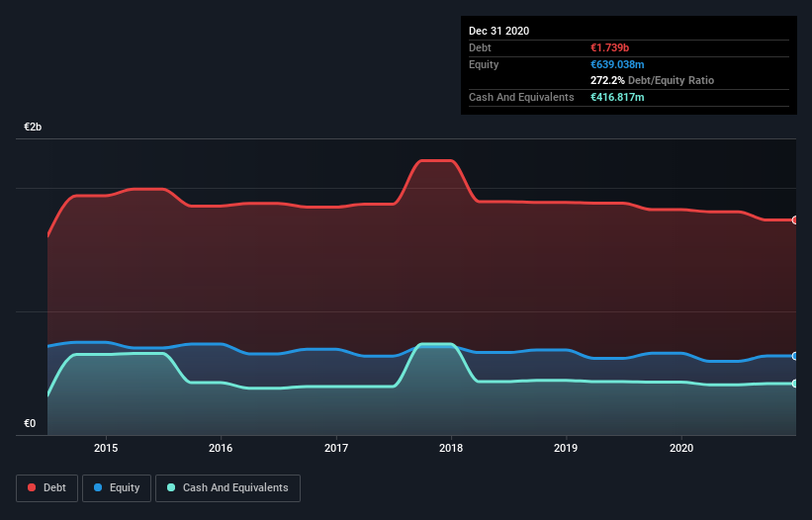
Task: Toggle the Debt series legend button
Action: click(47, 488)
